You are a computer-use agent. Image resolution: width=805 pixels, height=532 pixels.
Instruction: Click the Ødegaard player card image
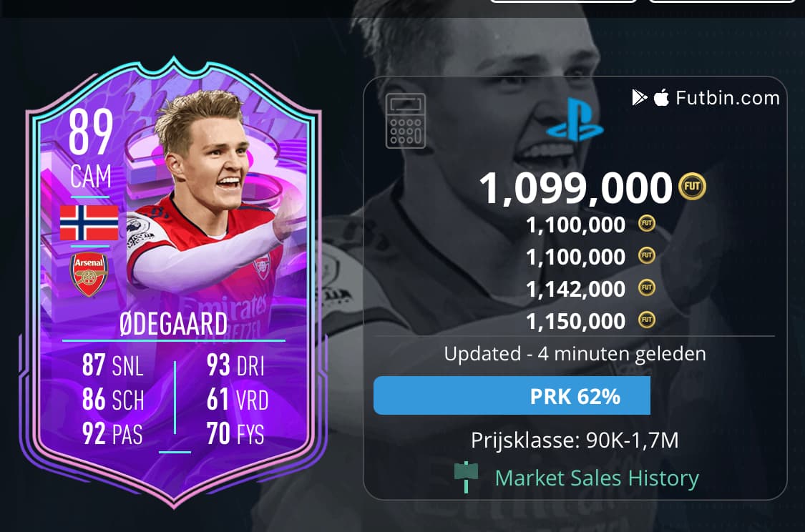(x=174, y=282)
